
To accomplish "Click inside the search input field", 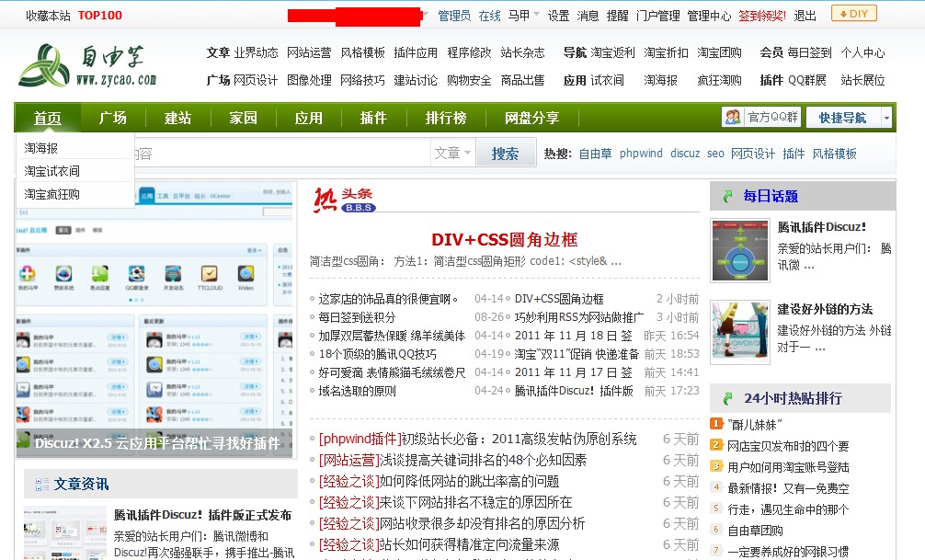I will pyautogui.click(x=282, y=154).
